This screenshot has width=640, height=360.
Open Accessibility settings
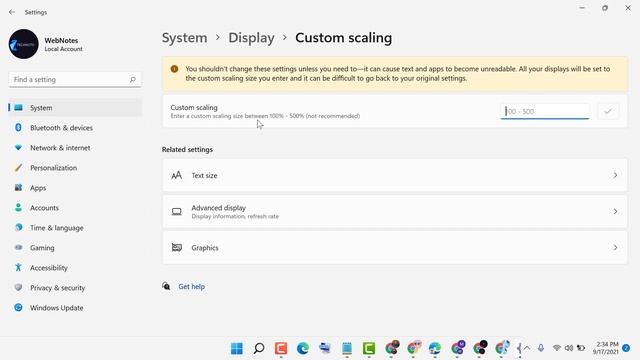coord(75,268)
